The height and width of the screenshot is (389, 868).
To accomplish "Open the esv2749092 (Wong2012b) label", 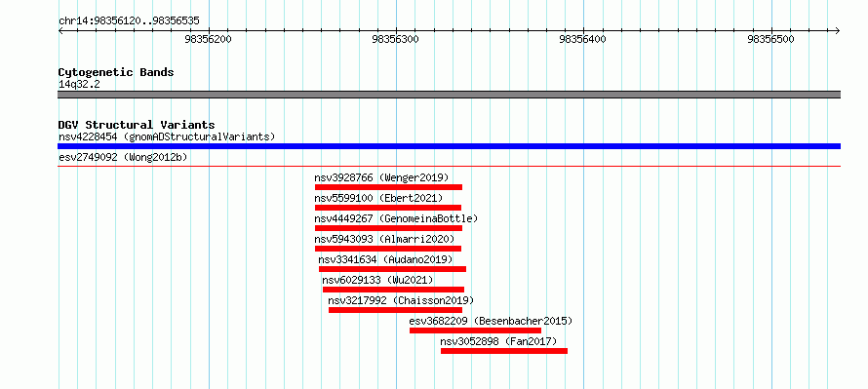I will pos(123,158).
